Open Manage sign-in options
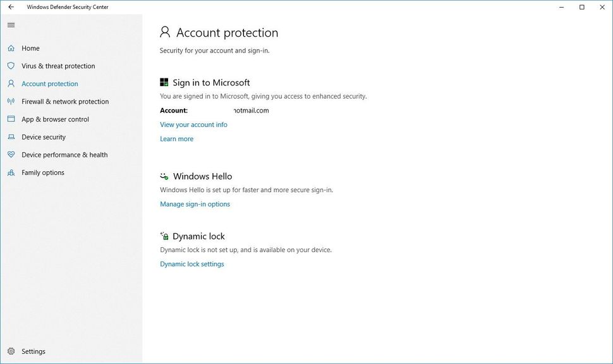 195,203
